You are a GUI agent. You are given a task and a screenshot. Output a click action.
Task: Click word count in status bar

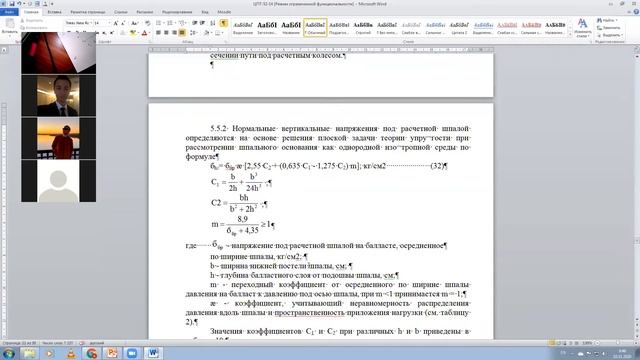tap(58, 343)
